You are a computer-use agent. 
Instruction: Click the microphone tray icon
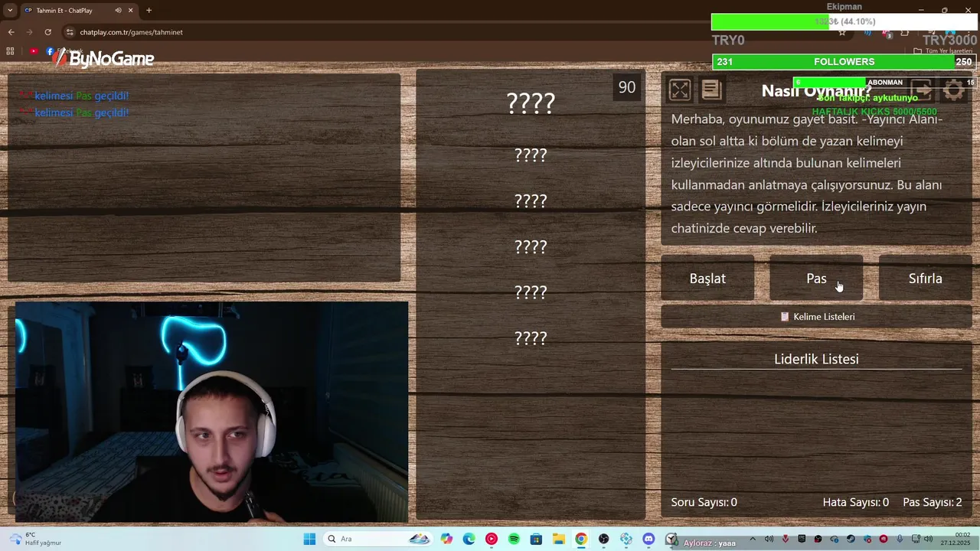(x=900, y=539)
